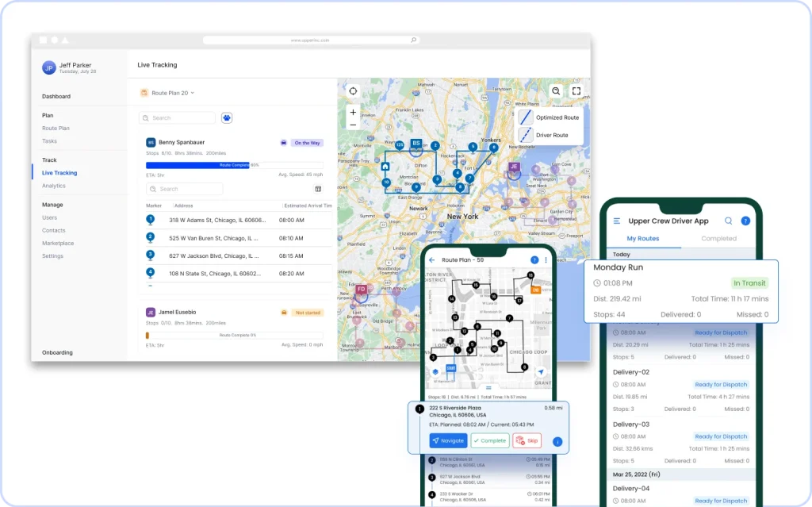The image size is (812, 507).
Task: Open Dashboard in the sidebar
Action: pos(56,97)
